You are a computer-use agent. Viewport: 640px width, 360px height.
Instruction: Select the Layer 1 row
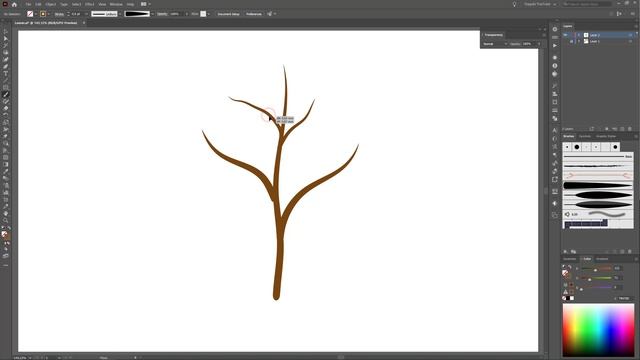(599, 41)
